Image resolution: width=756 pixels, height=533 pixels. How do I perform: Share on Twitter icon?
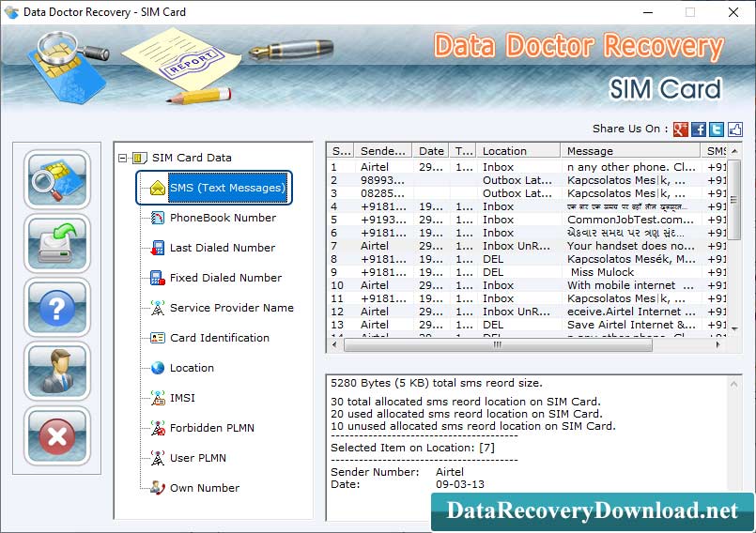click(717, 129)
